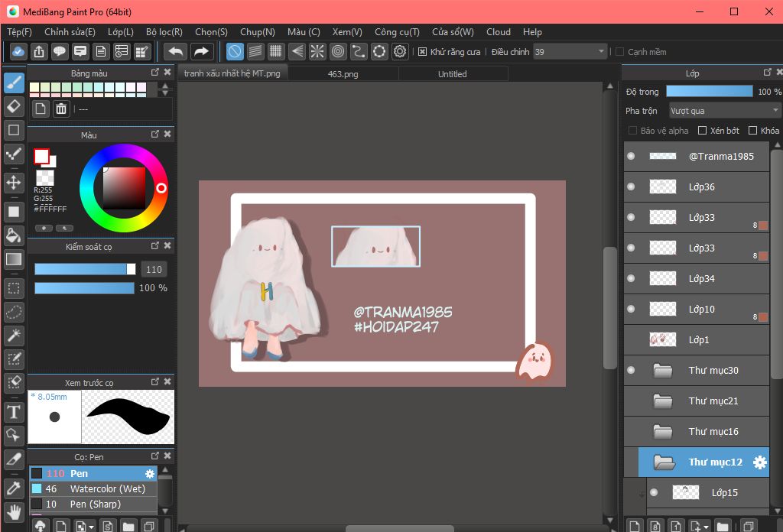The width and height of the screenshot is (783, 532).
Task: Open Thư mục12 folder settings gear
Action: pyautogui.click(x=759, y=462)
